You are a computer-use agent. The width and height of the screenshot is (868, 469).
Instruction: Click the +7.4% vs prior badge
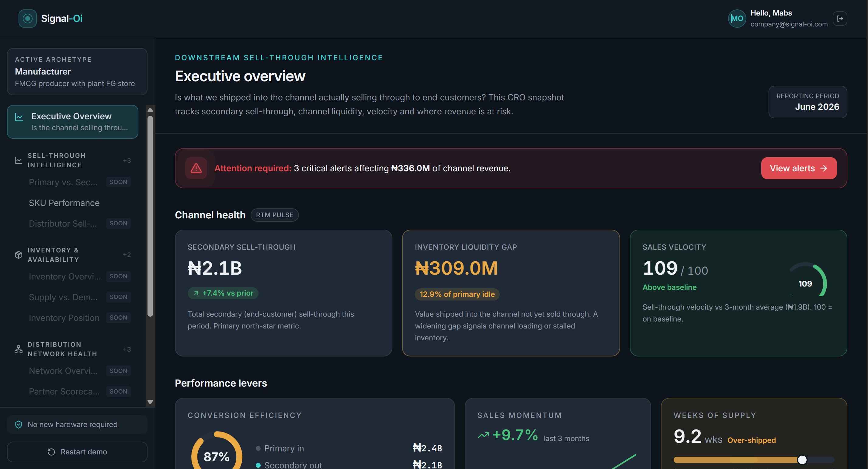223,293
